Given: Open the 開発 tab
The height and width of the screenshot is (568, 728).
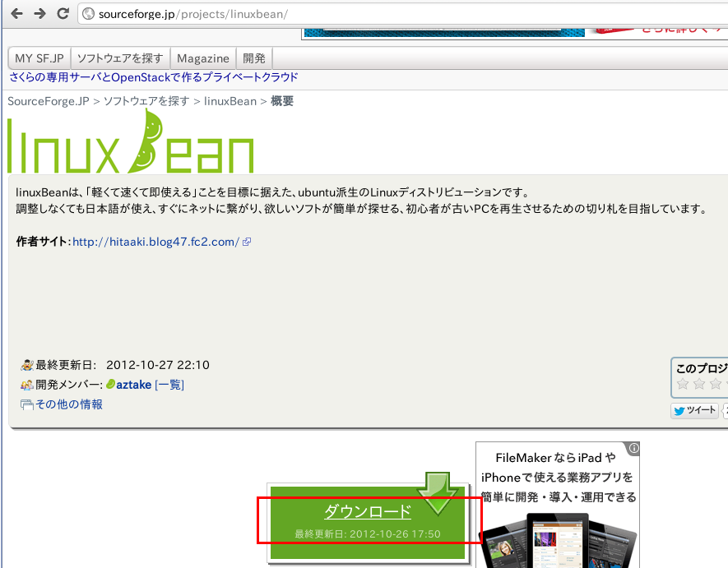Looking at the screenshot, I should coord(253,58).
